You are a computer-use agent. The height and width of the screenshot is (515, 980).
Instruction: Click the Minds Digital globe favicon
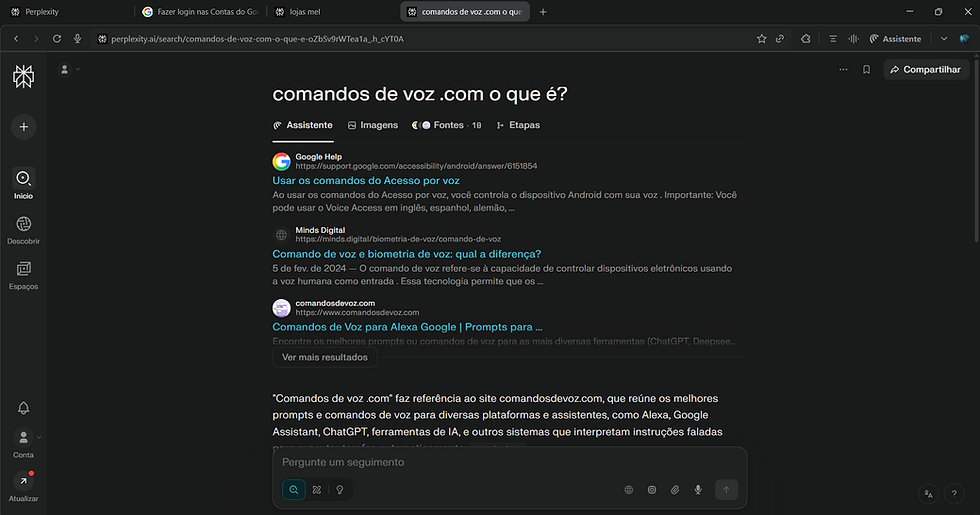pos(281,235)
